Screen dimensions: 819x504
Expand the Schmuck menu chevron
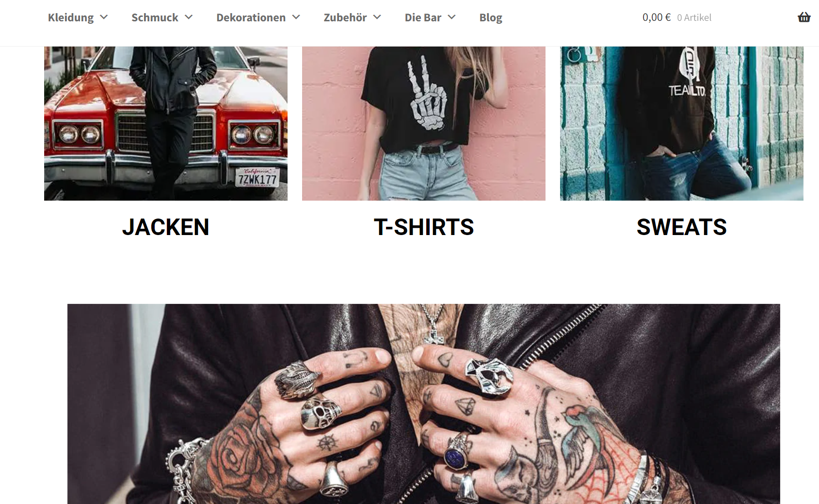tap(189, 17)
